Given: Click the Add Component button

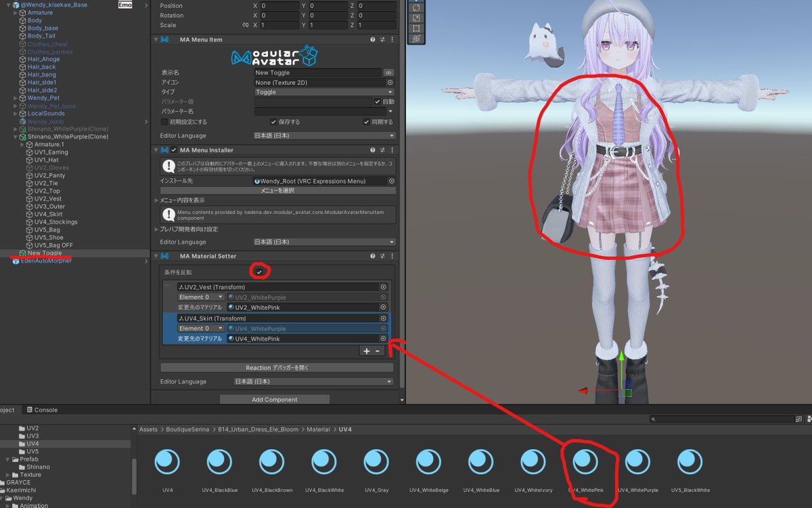Looking at the screenshot, I should pyautogui.click(x=275, y=400).
